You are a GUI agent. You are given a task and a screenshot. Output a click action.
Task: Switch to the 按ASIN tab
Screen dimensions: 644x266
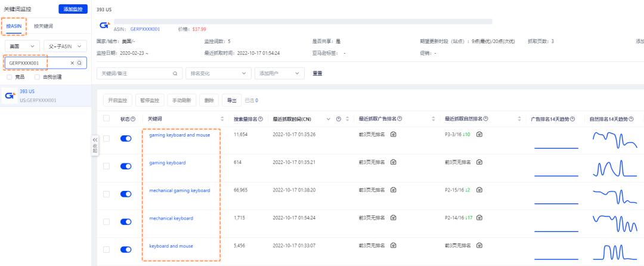coord(14,26)
